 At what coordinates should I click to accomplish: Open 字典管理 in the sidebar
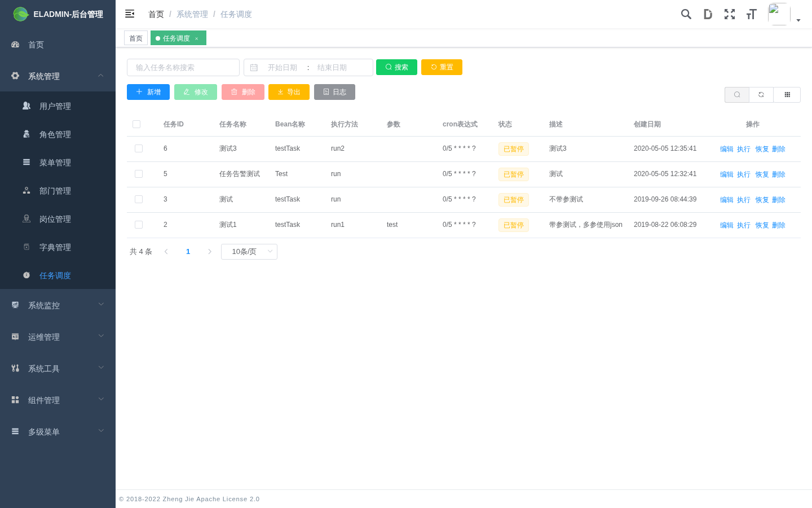click(58, 247)
